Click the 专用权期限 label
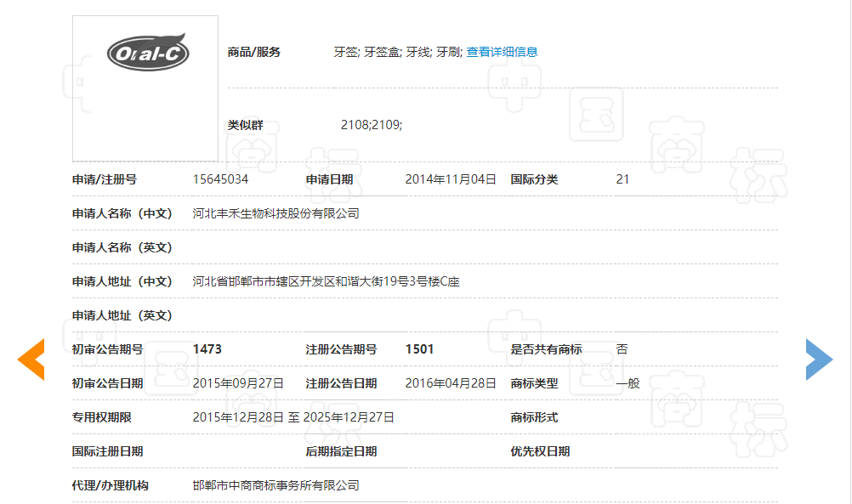Viewport: 852px width, 504px height. [101, 417]
